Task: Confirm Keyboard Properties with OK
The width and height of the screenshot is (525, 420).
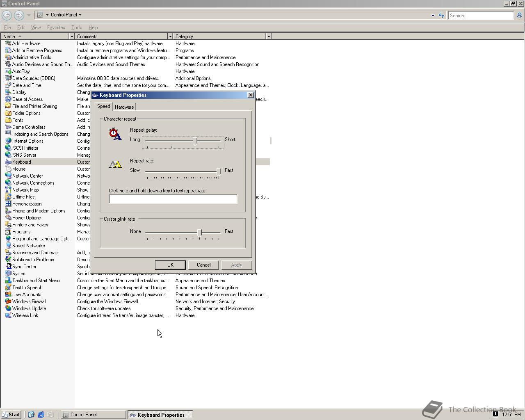Action: click(x=170, y=265)
